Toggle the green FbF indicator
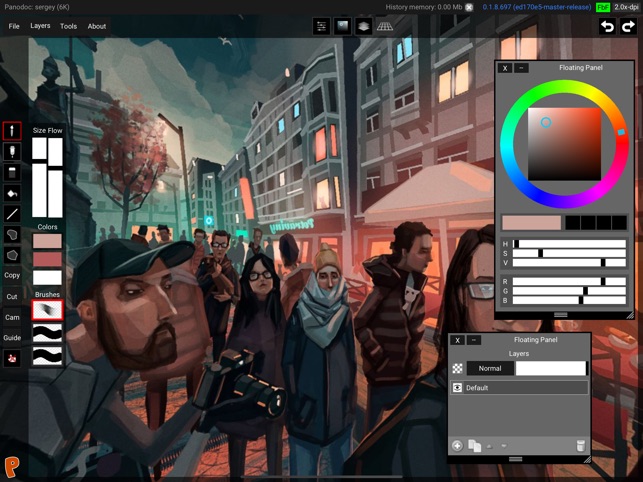Viewport: 643px width, 482px height. pyautogui.click(x=603, y=7)
